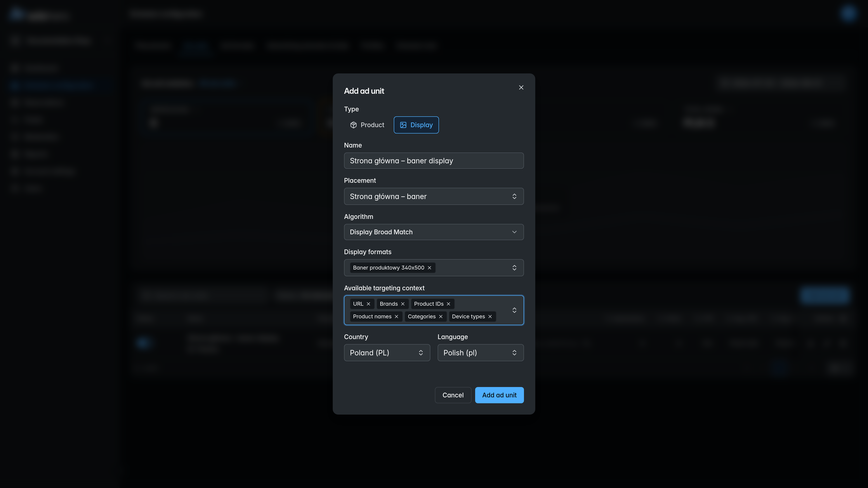Open the Country dropdown

point(387,353)
